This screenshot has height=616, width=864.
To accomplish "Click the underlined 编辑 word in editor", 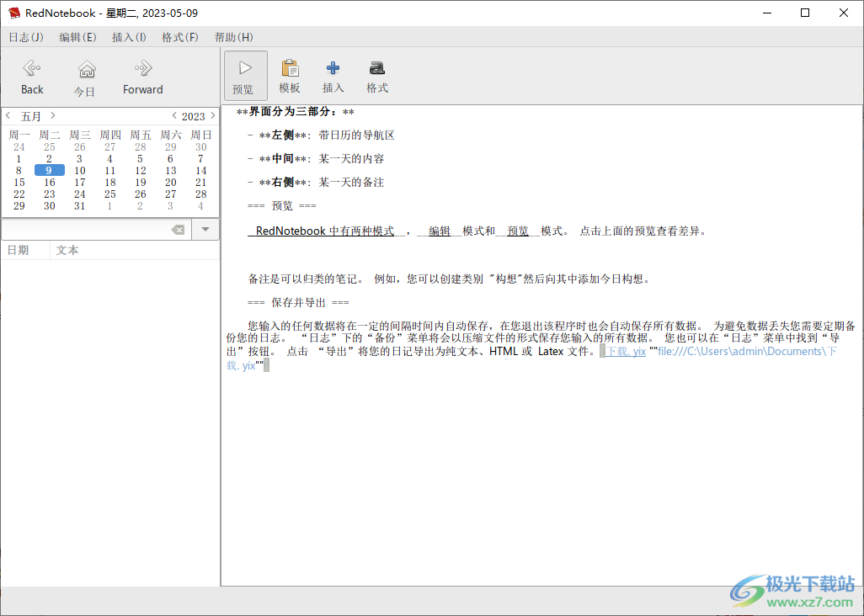I will click(x=440, y=231).
